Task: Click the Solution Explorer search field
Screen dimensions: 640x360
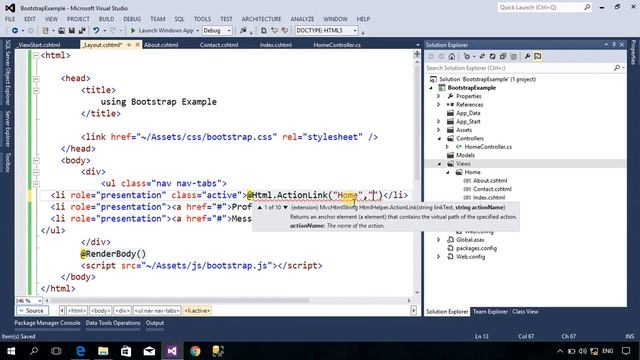Action: click(x=519, y=68)
